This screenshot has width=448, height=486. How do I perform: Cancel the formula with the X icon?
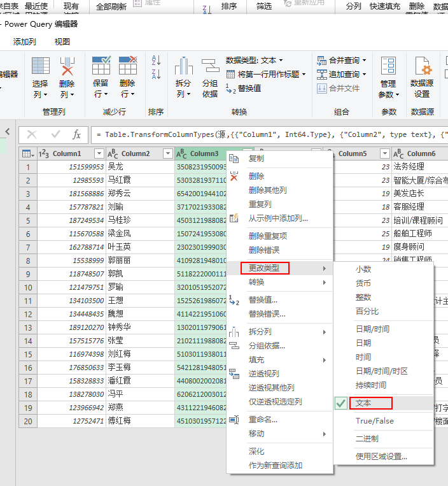click(32, 134)
